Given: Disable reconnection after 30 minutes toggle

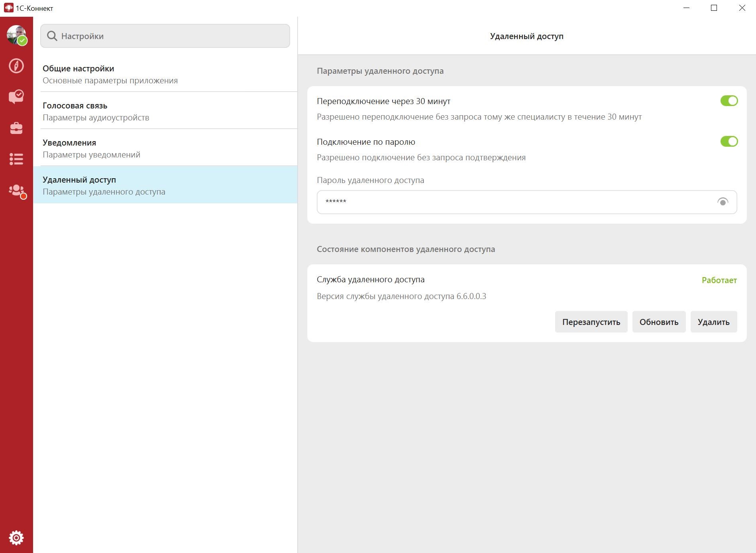Looking at the screenshot, I should coord(729,101).
